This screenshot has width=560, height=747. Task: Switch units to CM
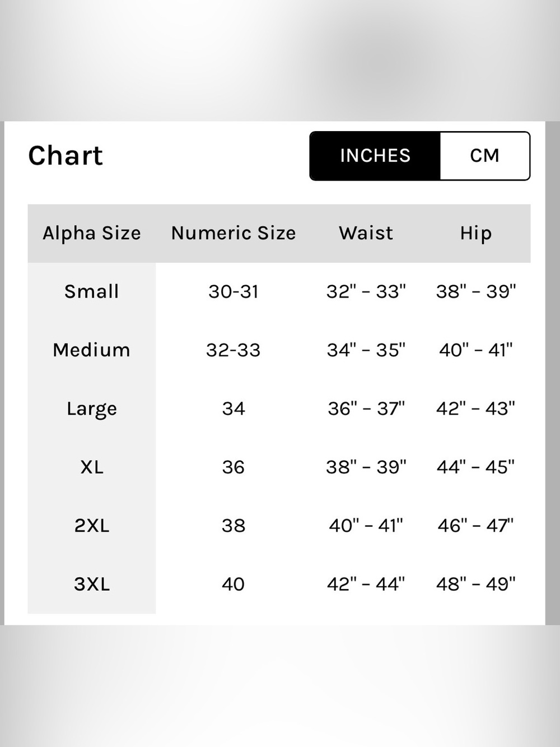tap(484, 156)
